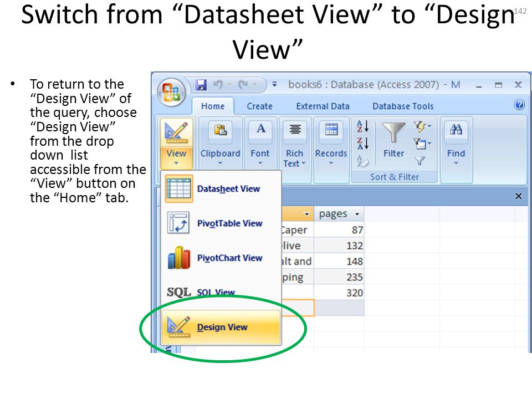Click the cell showing 'lt and'

[x=298, y=261]
